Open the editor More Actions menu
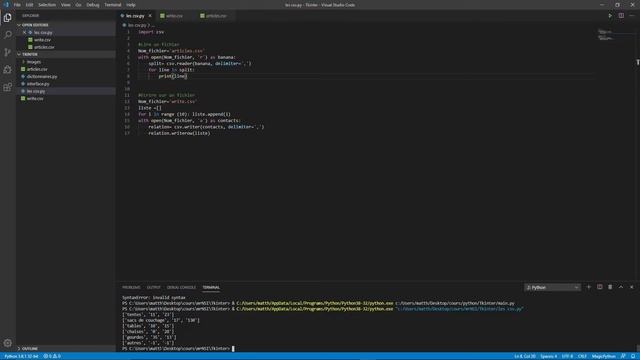Image resolution: width=640 pixels, height=360 pixels. tap(631, 16)
